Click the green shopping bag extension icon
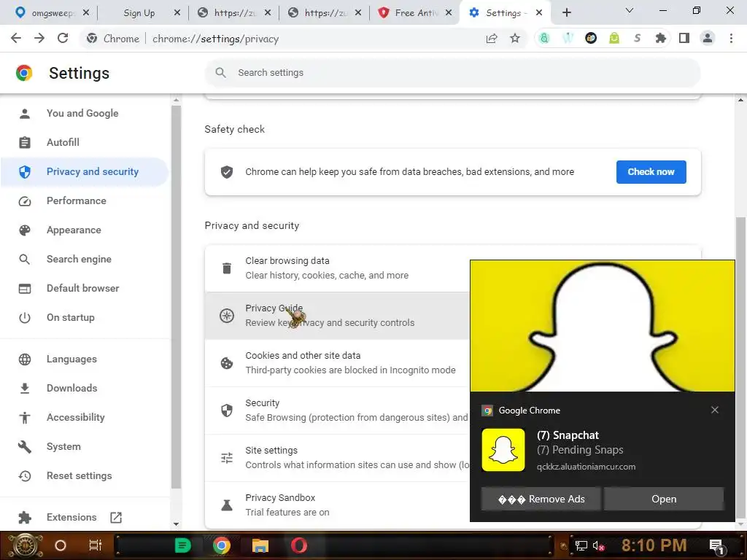This screenshot has height=560, width=747. [614, 39]
